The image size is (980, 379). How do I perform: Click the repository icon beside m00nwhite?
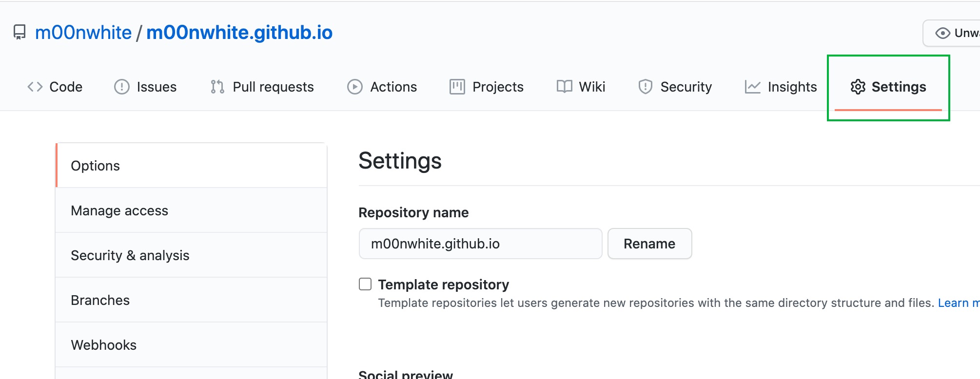[x=20, y=33]
